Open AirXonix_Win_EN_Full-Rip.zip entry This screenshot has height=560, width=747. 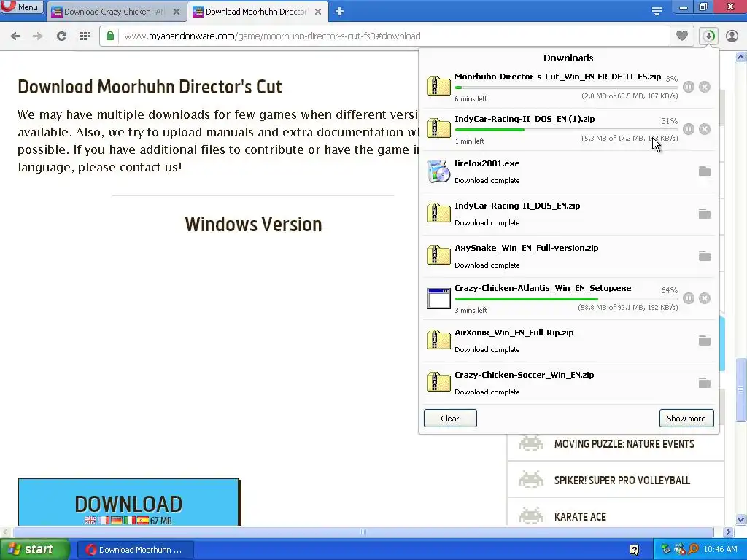570,341
